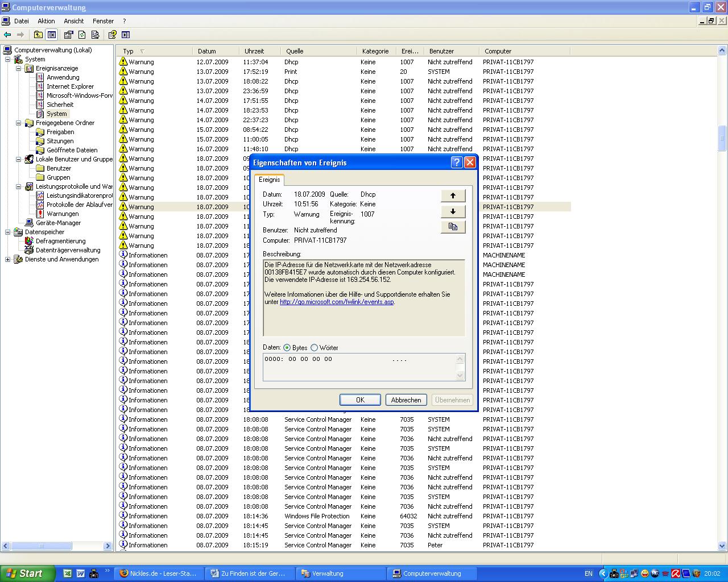Collapse the Ereignisanzeige tree node
Screen dimensions: 728x582
click(x=18, y=68)
